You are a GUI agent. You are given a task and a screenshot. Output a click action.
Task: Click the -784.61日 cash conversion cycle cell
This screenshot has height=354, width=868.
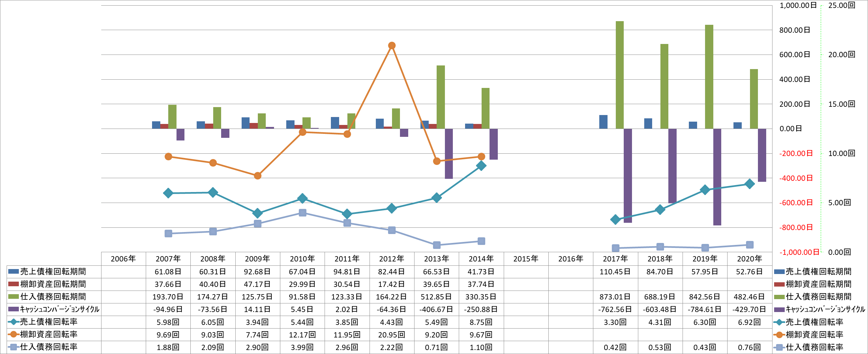pos(705,309)
